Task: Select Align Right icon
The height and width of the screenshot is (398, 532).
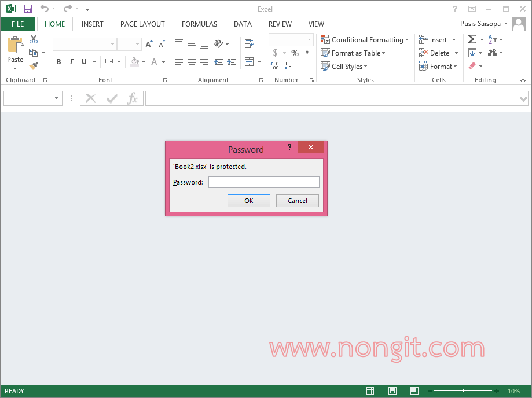Action: [204, 62]
